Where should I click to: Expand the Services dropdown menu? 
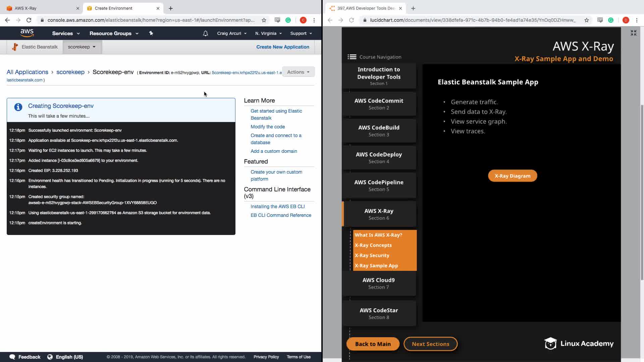click(66, 34)
